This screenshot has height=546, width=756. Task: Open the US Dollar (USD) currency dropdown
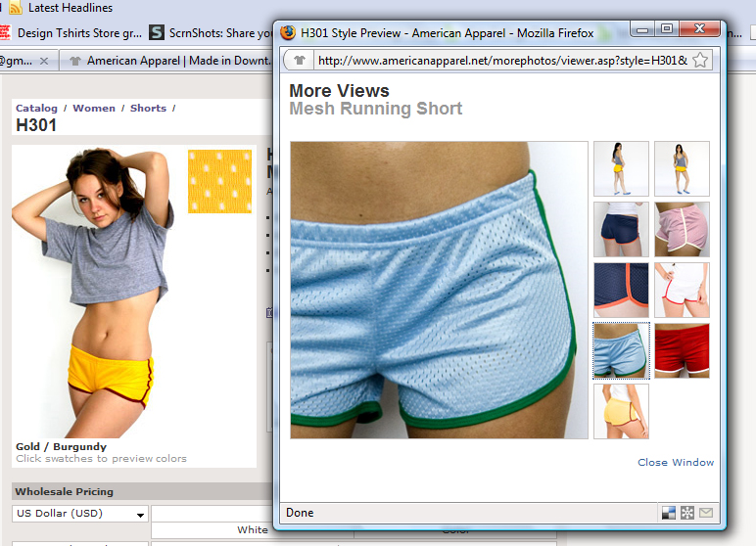click(80, 514)
